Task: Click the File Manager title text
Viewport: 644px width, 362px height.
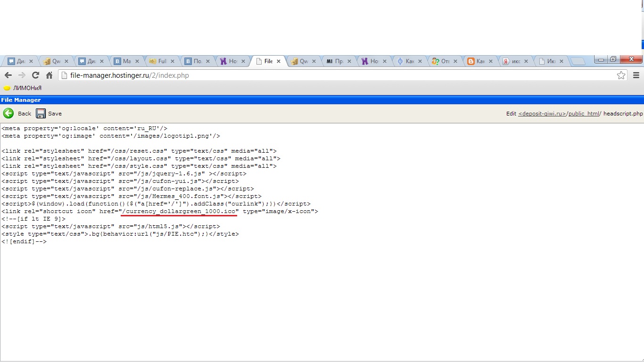Action: [21, 100]
